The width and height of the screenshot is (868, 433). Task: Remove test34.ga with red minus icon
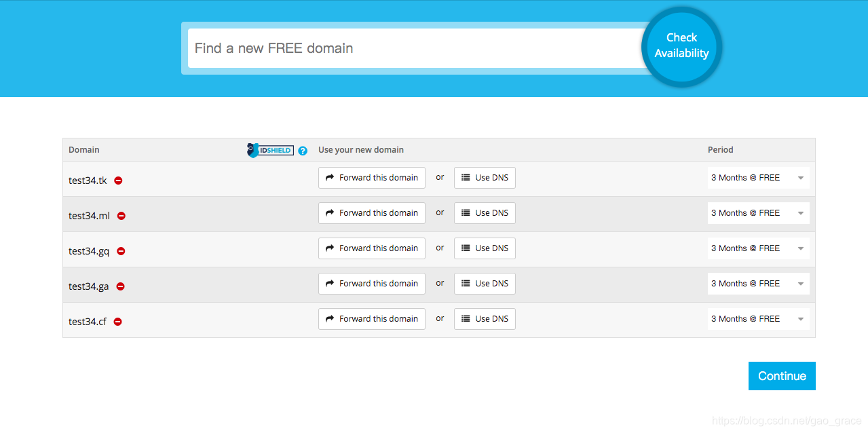[x=121, y=286]
